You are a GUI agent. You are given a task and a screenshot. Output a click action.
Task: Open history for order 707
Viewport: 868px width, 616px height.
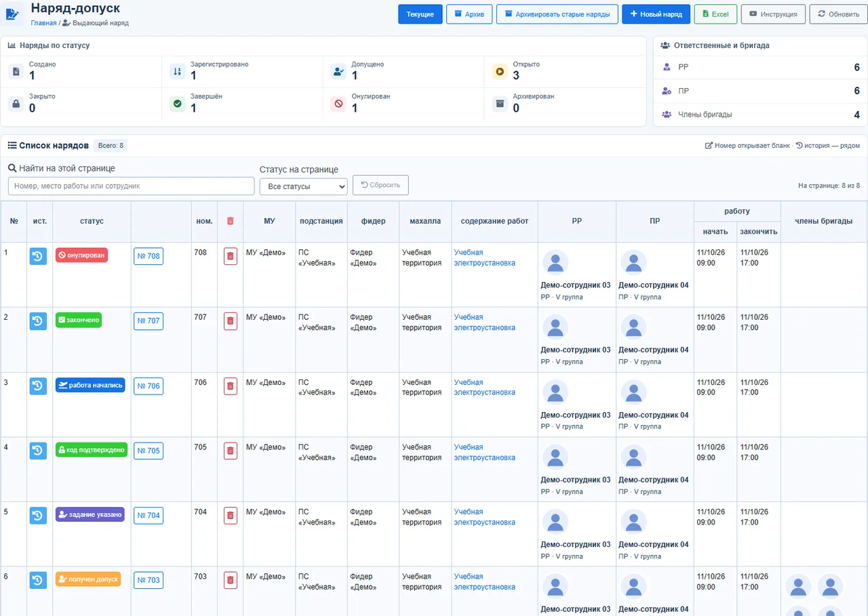click(38, 321)
